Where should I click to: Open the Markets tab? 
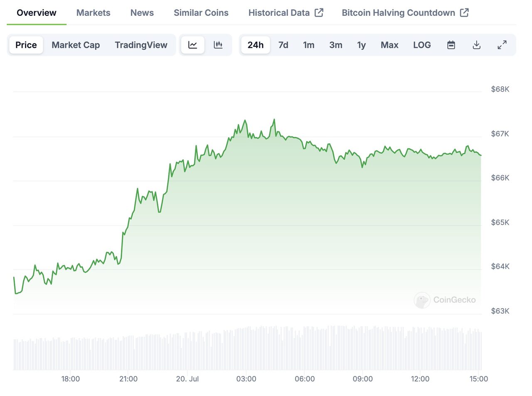pos(94,13)
